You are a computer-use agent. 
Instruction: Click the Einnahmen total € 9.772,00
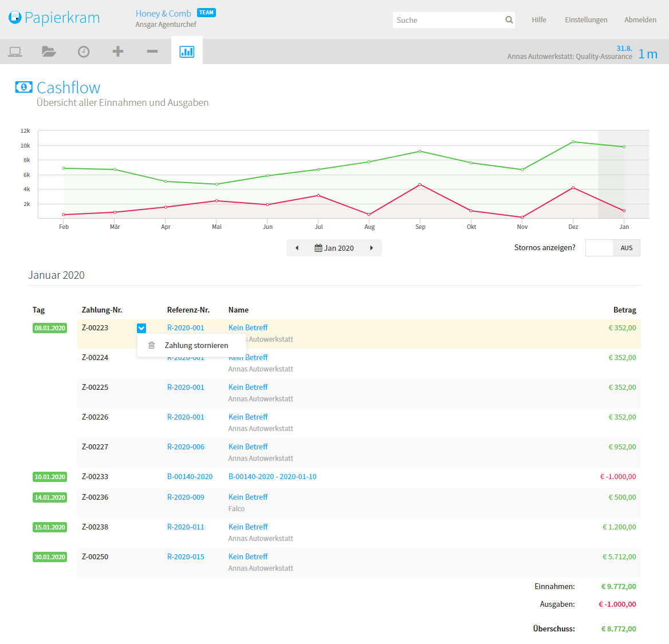click(619, 586)
